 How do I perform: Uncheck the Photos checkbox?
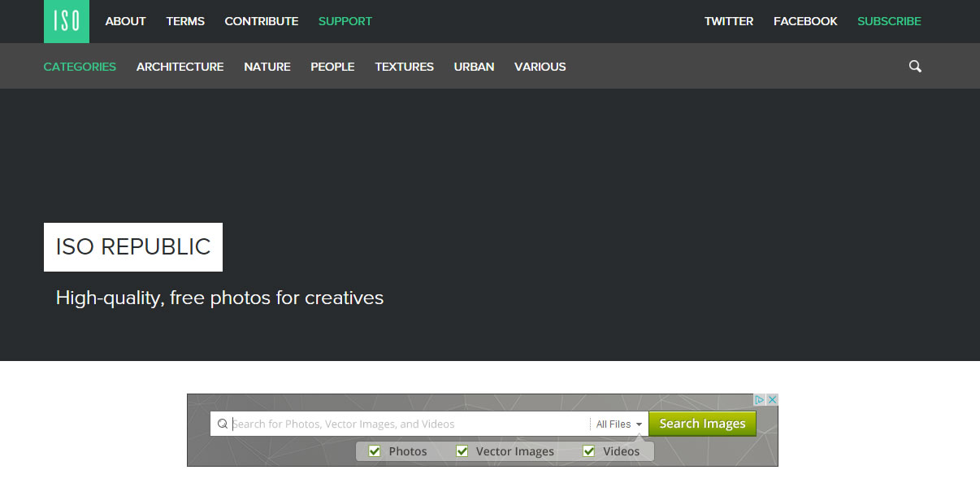point(375,451)
